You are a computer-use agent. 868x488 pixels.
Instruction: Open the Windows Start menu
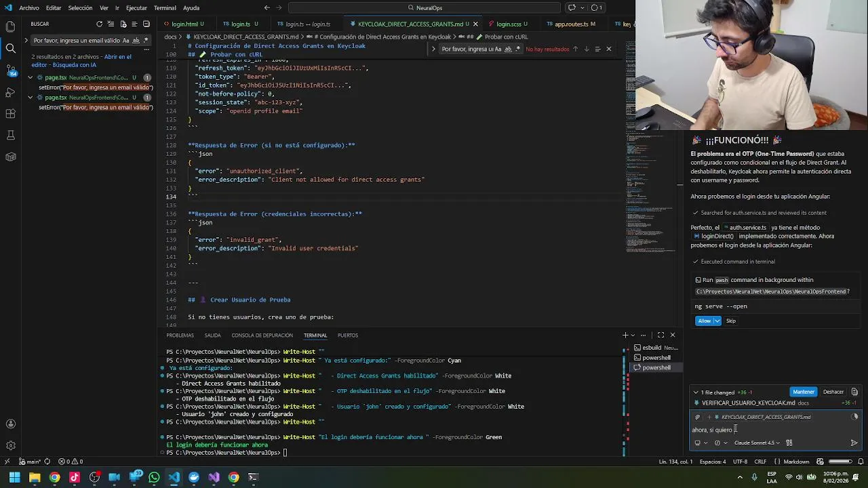(x=14, y=477)
